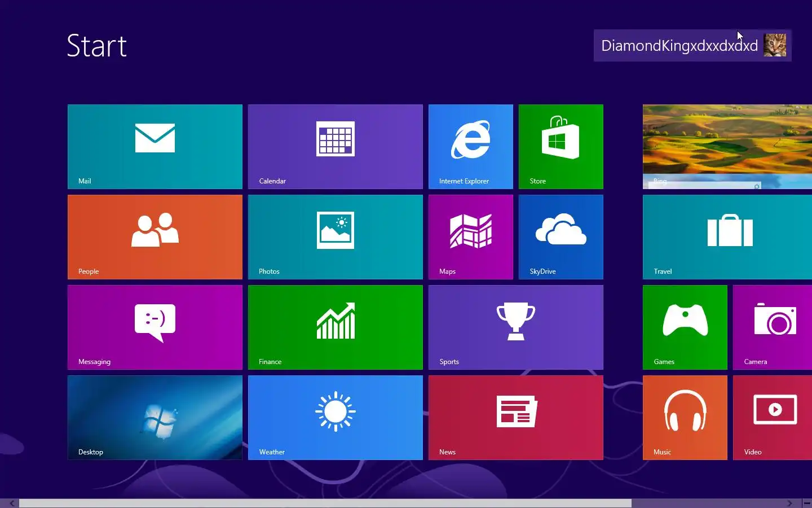
Task: Open the Maps tile
Action: (x=471, y=237)
